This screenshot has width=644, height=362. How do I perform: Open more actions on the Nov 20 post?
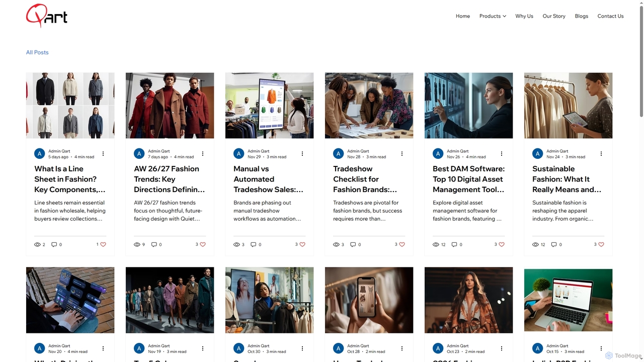click(103, 348)
